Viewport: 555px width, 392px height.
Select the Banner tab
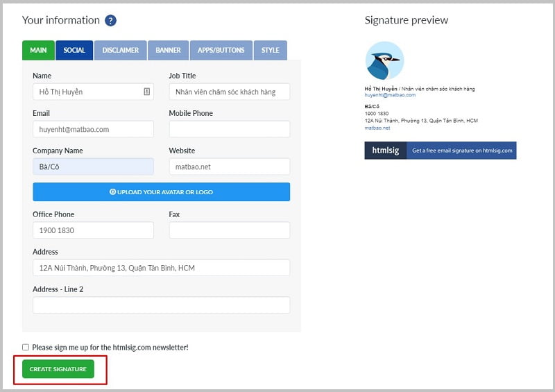point(168,51)
